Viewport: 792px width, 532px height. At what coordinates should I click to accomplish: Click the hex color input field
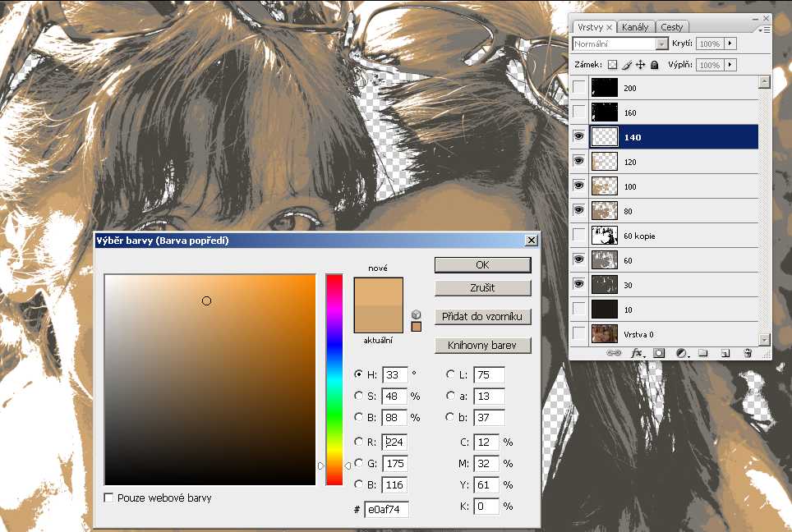(386, 510)
